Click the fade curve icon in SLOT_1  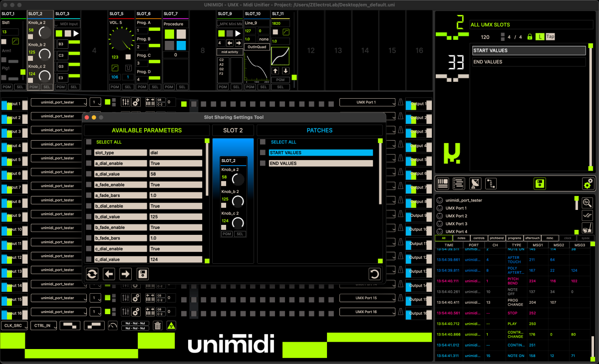[x=15, y=41]
